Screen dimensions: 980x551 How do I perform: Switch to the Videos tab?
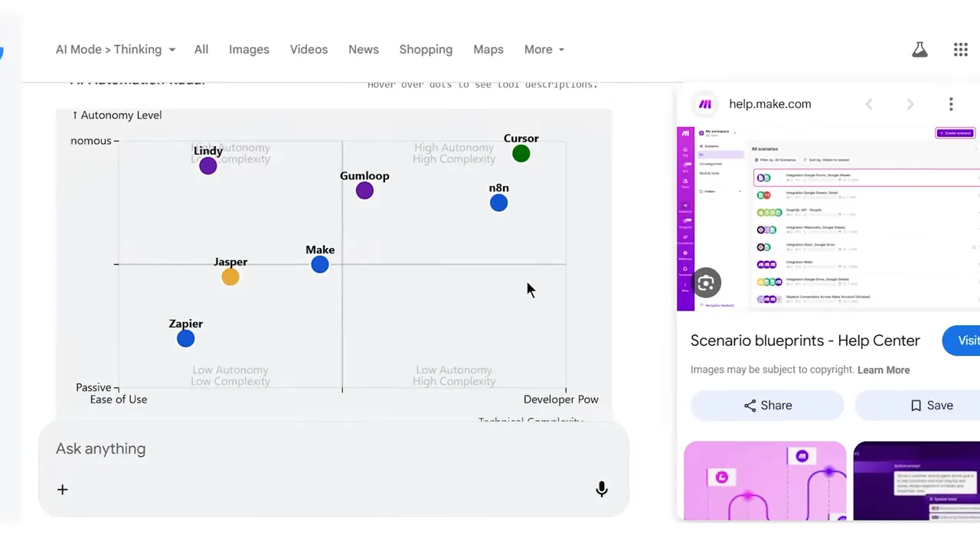coord(309,50)
